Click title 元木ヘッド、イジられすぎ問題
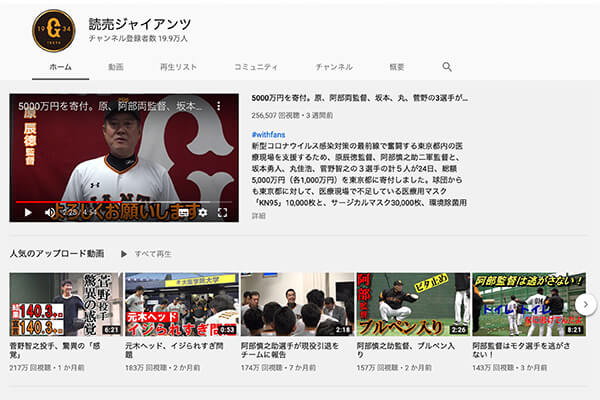 (174, 350)
